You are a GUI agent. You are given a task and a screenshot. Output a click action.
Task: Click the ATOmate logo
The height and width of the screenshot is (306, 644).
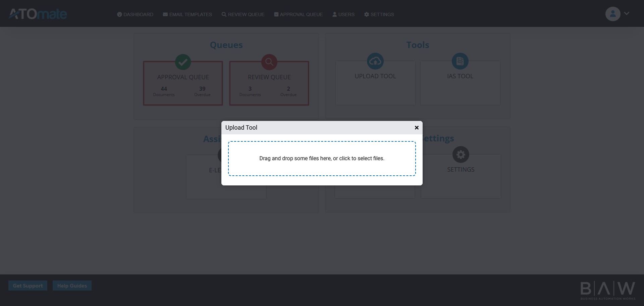[x=38, y=14]
